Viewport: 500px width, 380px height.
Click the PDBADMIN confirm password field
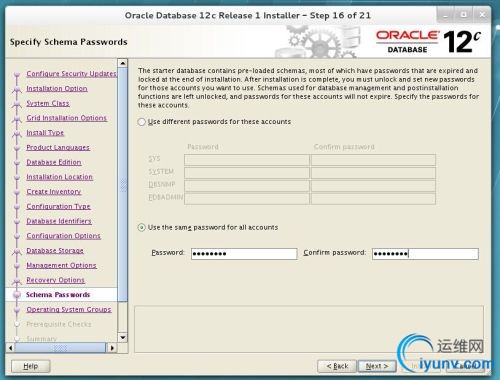coord(373,199)
